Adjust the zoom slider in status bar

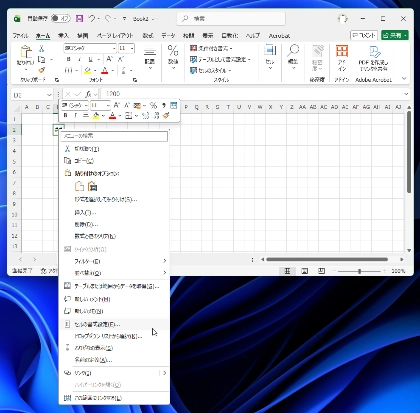pyautogui.click(x=359, y=271)
